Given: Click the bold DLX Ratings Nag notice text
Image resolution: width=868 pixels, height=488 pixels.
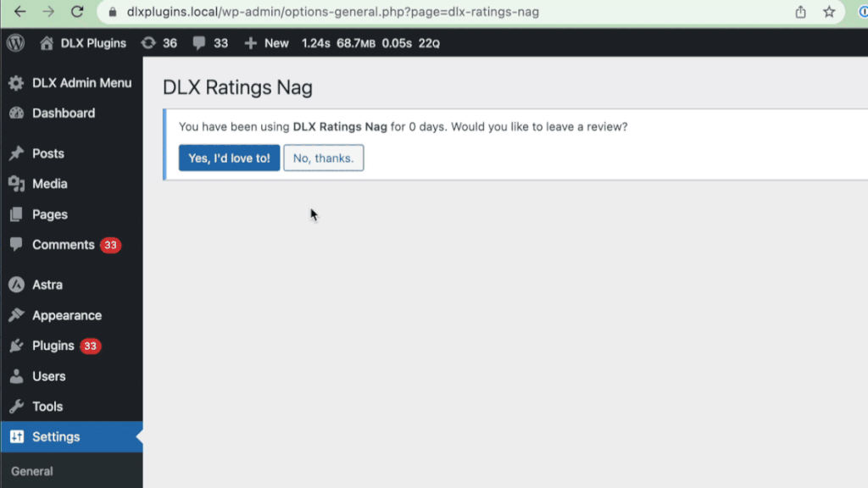Looking at the screenshot, I should [x=340, y=127].
